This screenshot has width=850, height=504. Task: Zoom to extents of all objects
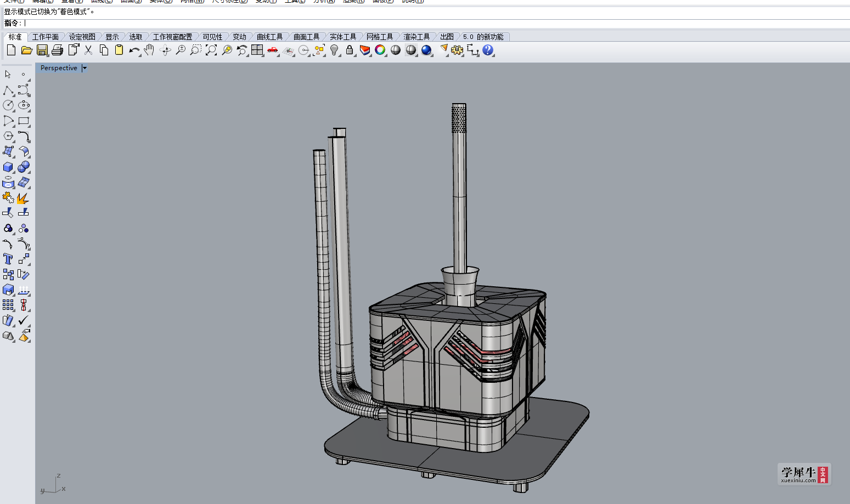(x=211, y=50)
